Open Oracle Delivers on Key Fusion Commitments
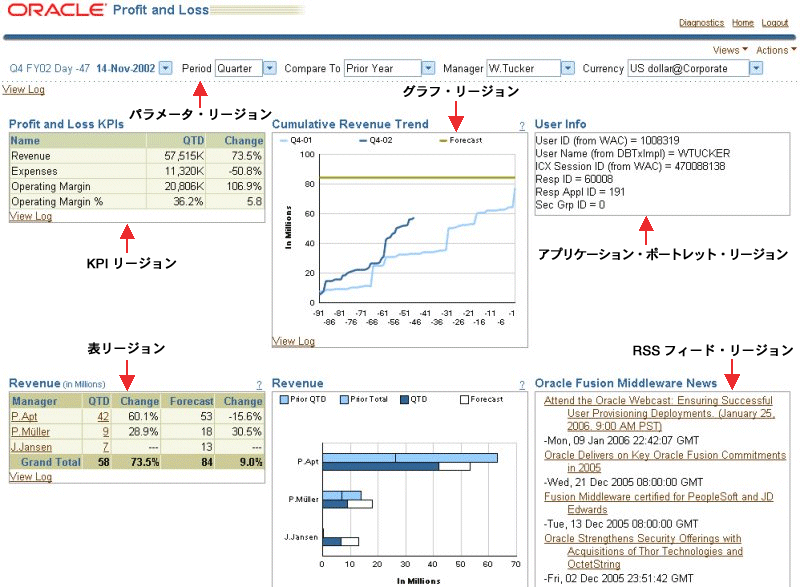This screenshot has width=800, height=587. pos(665,462)
